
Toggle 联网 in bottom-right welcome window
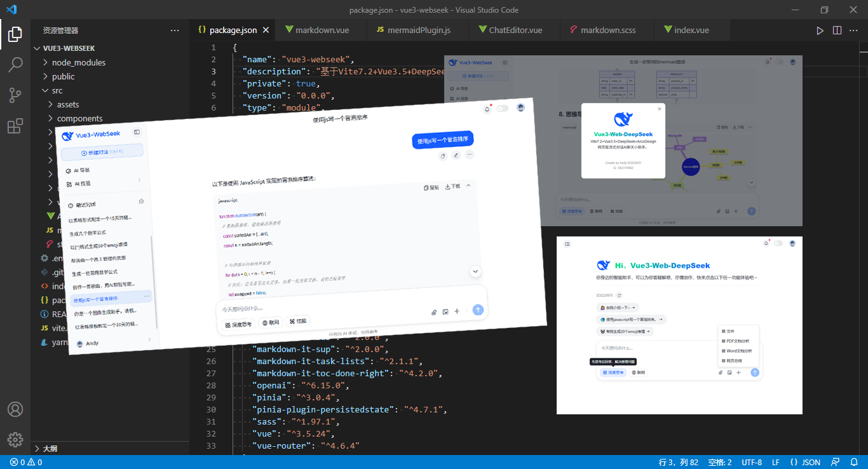[x=637, y=372]
